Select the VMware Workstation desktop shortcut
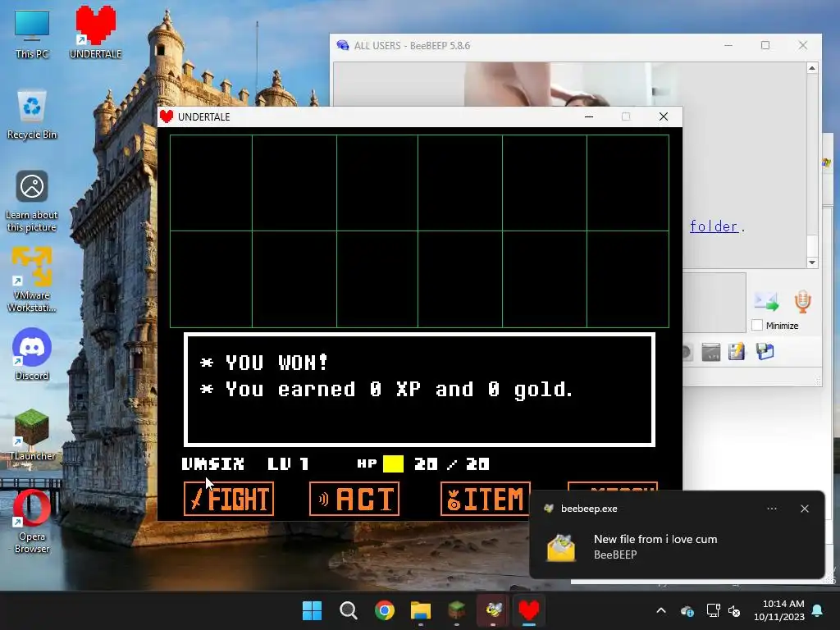Image resolution: width=840 pixels, height=630 pixels. click(32, 279)
